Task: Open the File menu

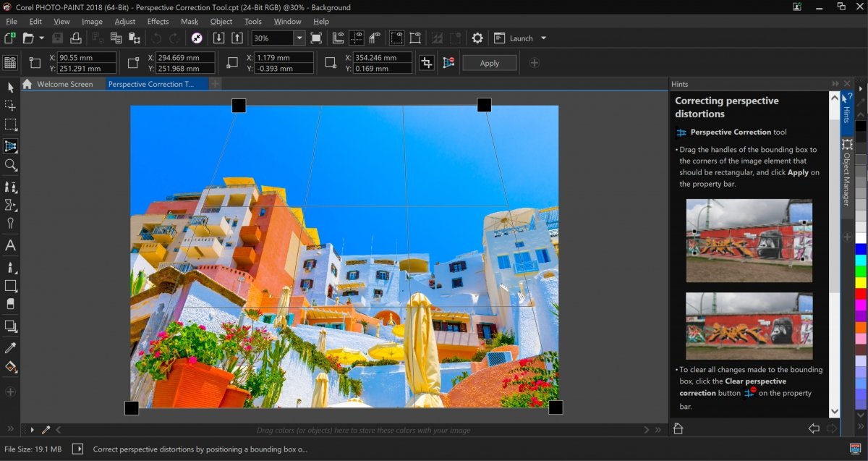Action: (x=12, y=22)
